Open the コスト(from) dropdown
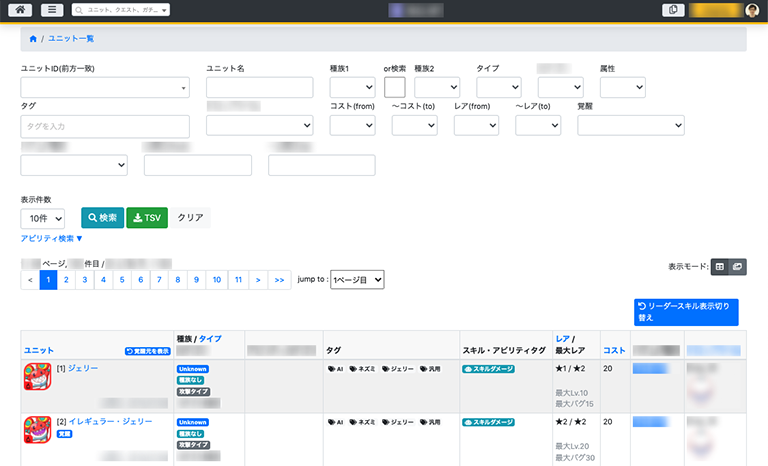Viewport: 768px width, 466px height. point(352,125)
